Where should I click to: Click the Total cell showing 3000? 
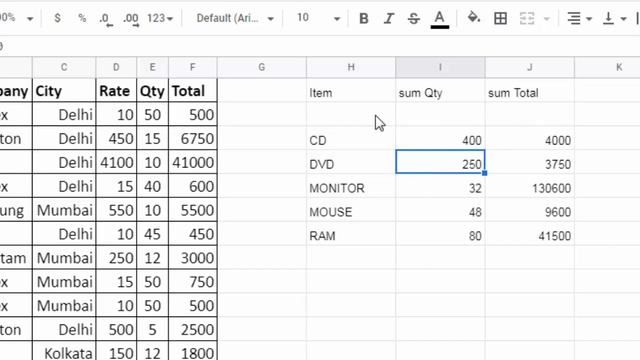point(193,258)
